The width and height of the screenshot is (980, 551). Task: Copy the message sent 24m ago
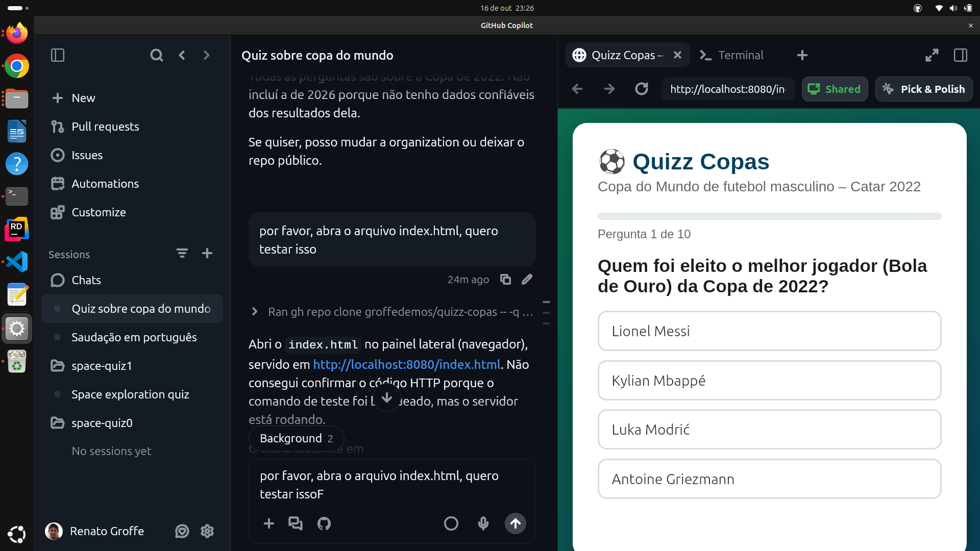point(505,279)
